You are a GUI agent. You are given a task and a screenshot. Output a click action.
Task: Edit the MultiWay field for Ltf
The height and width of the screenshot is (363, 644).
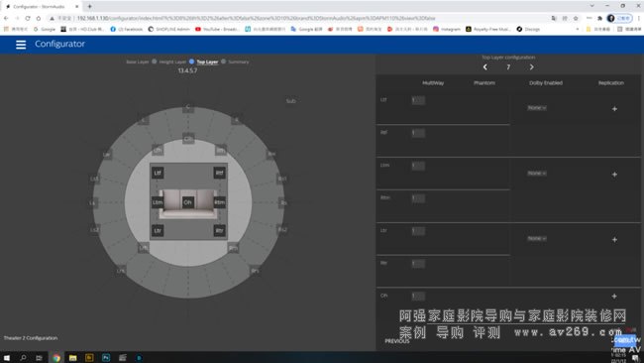[x=418, y=100]
